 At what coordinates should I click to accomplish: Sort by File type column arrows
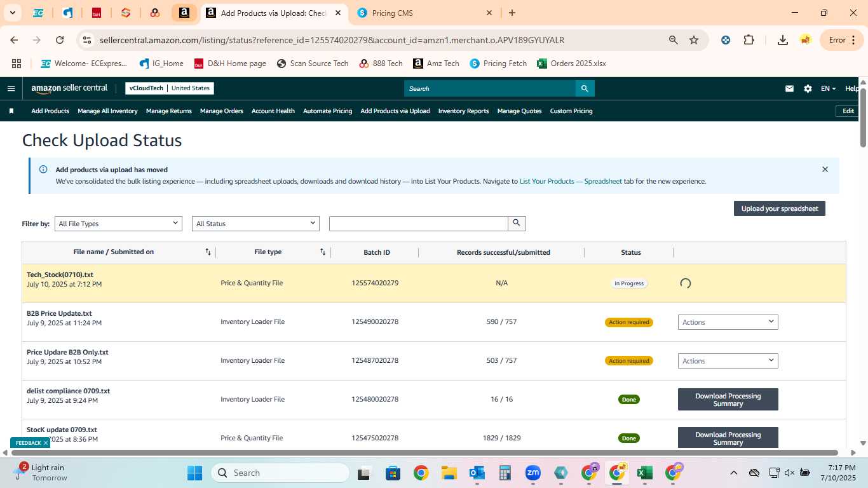[x=323, y=252]
